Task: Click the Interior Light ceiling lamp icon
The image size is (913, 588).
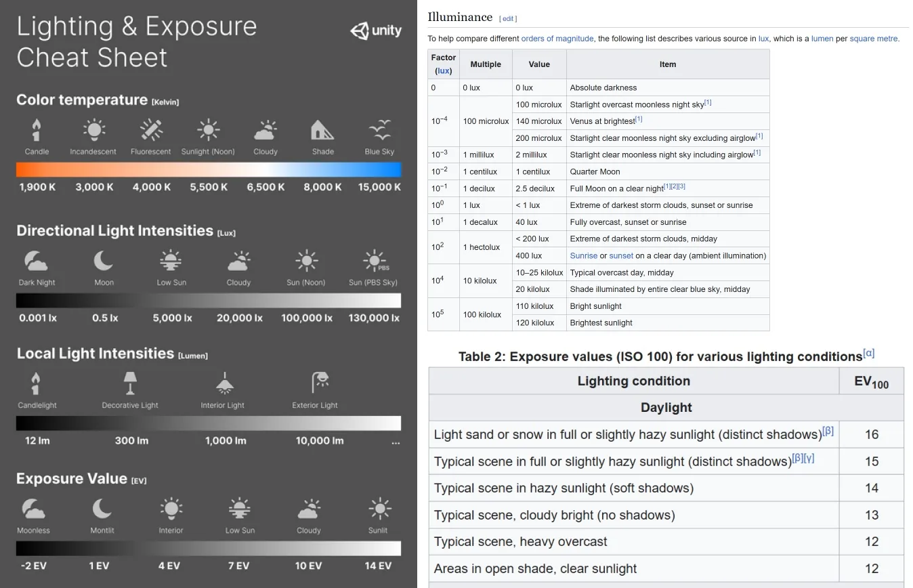Action: (x=225, y=383)
